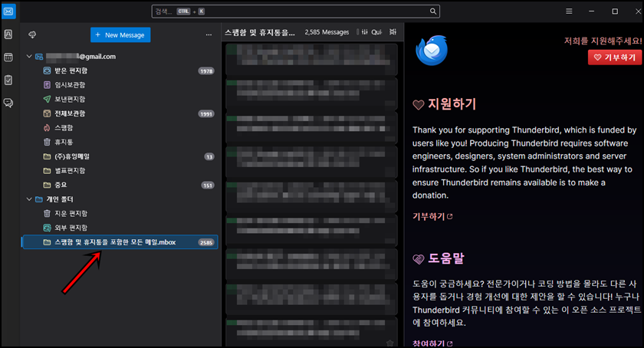Screen dimensions: 644x348
Task: Select the 외부 편지함 folder
Action: coord(120,228)
